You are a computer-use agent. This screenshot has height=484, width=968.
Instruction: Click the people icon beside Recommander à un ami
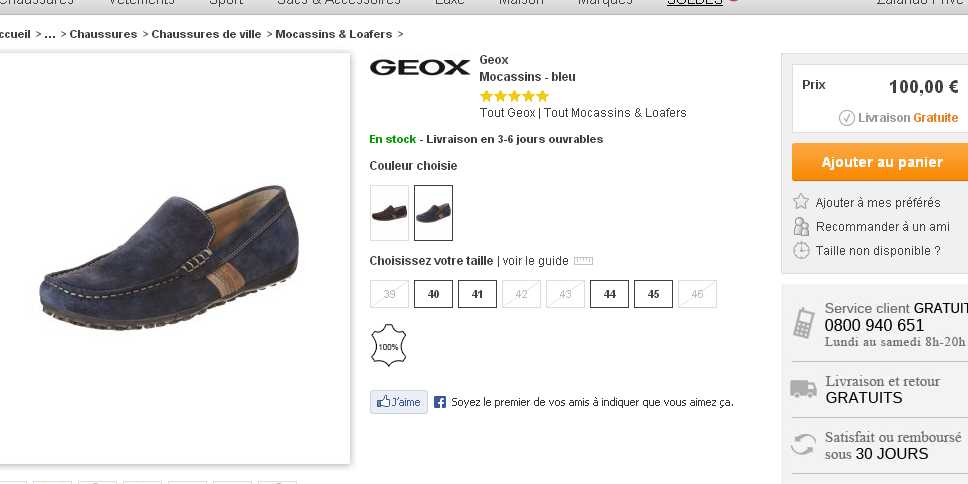[x=801, y=226]
